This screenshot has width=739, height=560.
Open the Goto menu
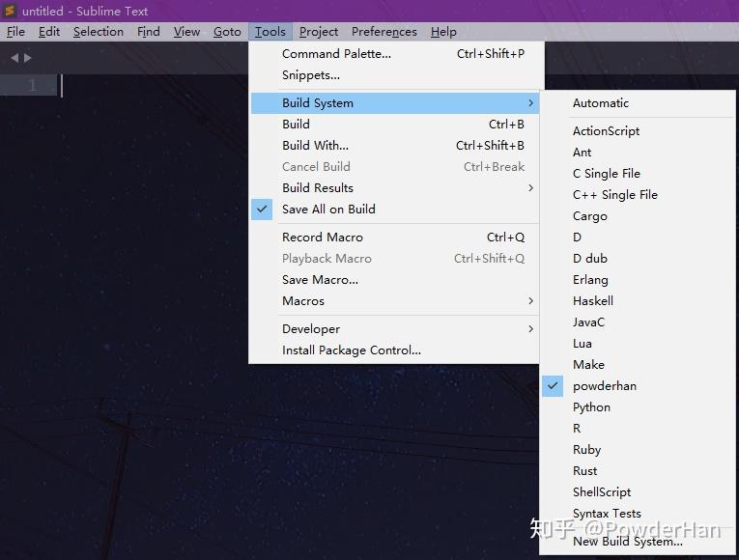tap(227, 32)
